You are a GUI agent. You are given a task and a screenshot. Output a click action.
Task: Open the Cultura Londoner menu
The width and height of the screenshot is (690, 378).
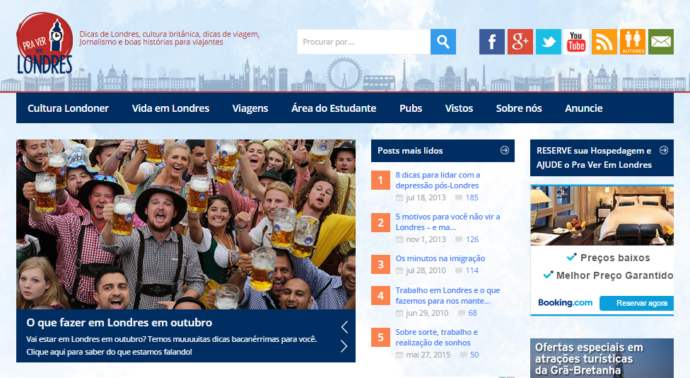point(68,108)
